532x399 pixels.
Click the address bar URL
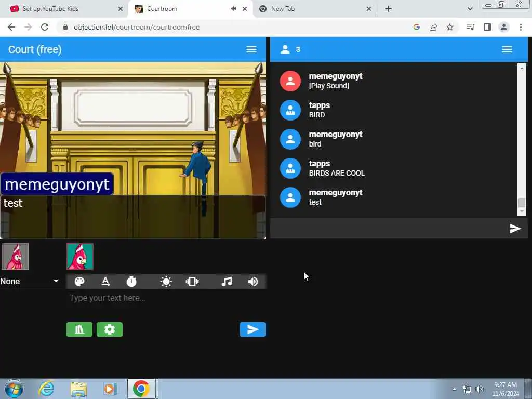[137, 27]
